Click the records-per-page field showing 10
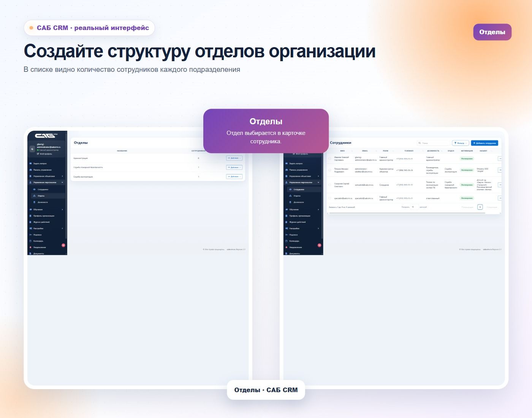The width and height of the screenshot is (532, 418). click(414, 207)
